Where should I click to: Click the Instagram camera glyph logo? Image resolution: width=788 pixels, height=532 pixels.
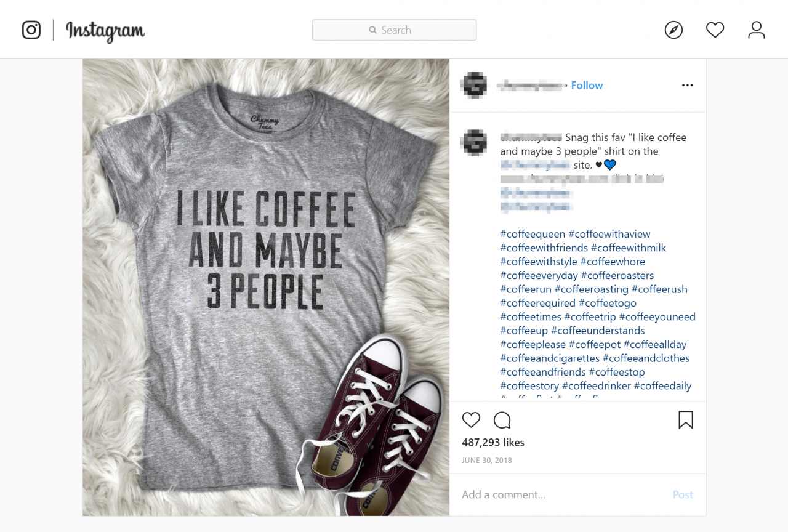point(31,29)
